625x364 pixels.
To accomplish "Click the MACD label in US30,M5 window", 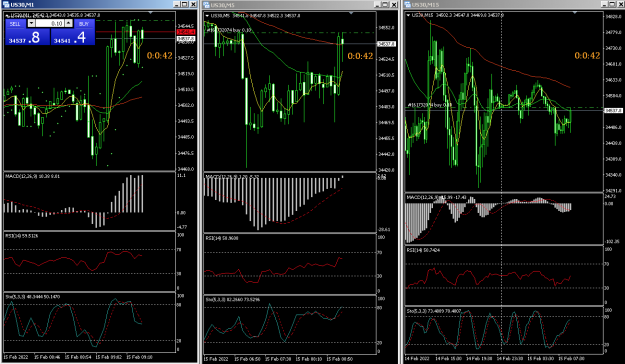I will (233, 176).
